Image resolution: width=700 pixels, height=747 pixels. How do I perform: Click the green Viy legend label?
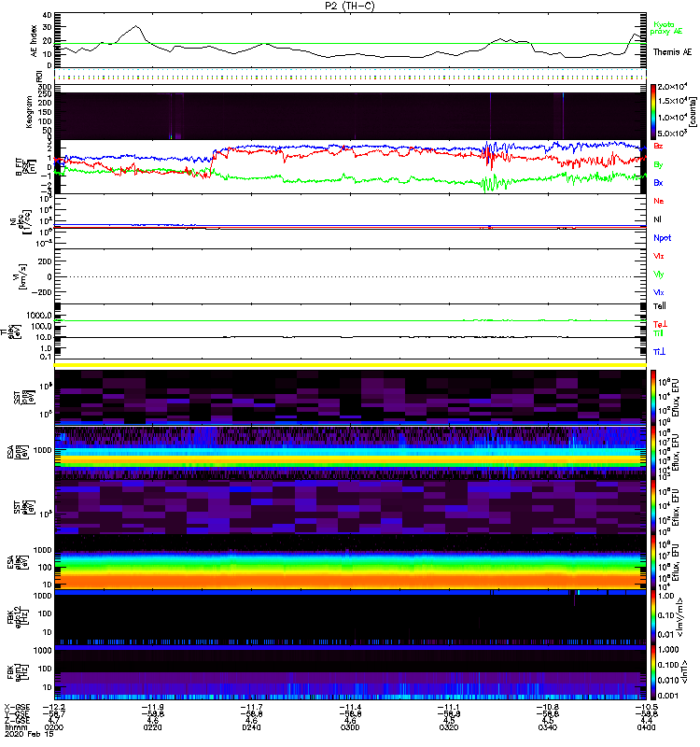click(659, 275)
